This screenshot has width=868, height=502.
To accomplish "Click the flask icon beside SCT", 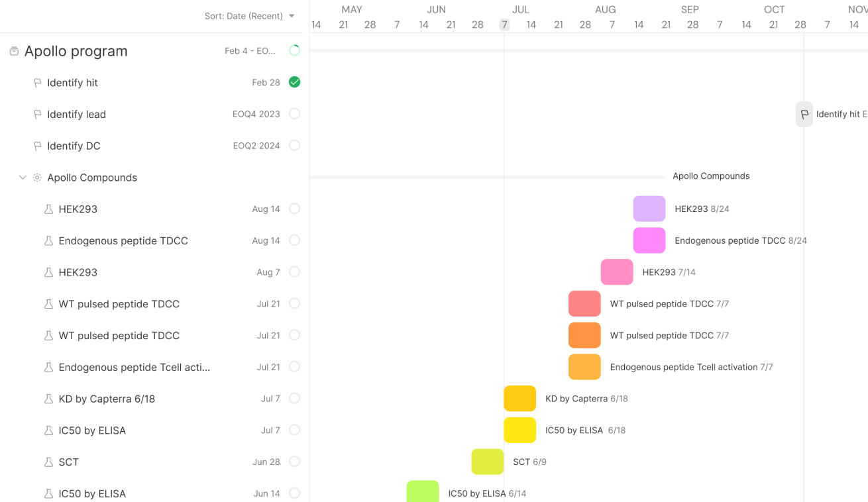I will click(x=48, y=462).
